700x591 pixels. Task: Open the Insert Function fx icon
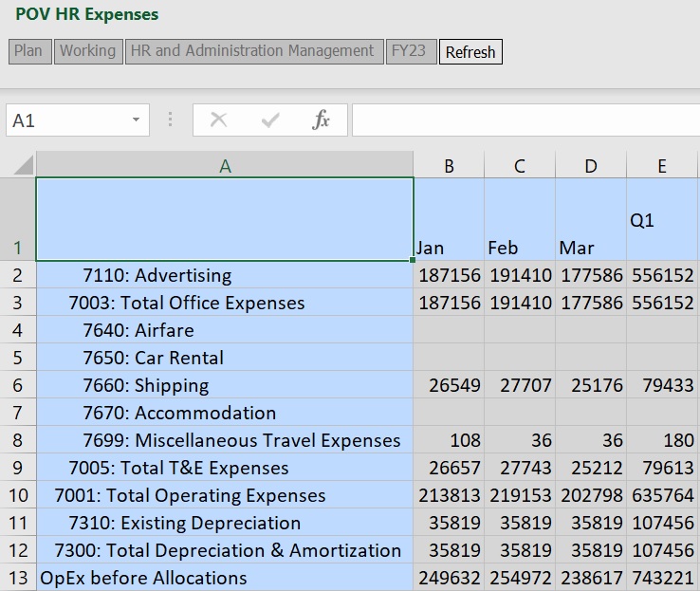[x=322, y=120]
